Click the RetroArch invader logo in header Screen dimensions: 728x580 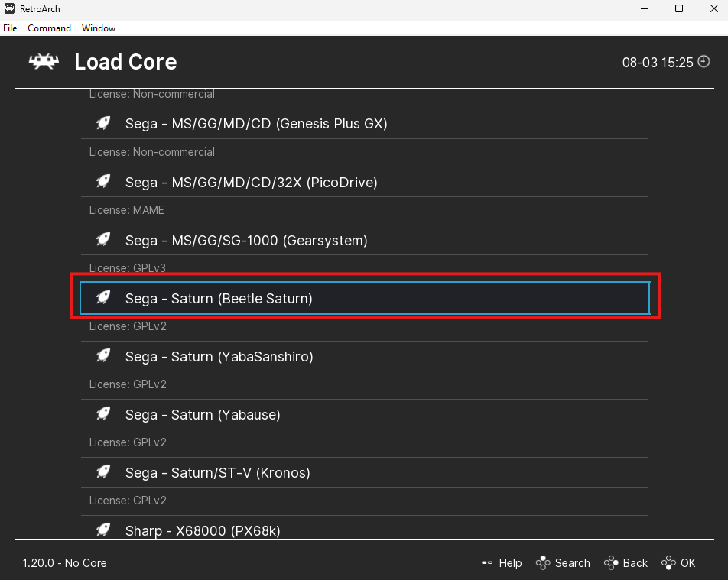(44, 61)
